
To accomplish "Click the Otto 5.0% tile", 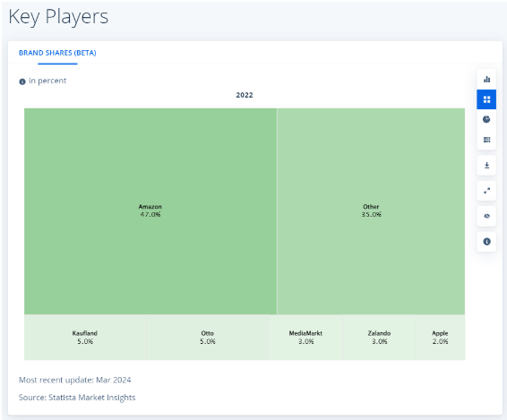I will click(208, 338).
